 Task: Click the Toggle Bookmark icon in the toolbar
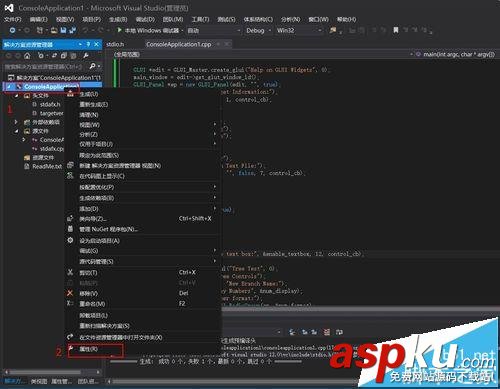396,30
